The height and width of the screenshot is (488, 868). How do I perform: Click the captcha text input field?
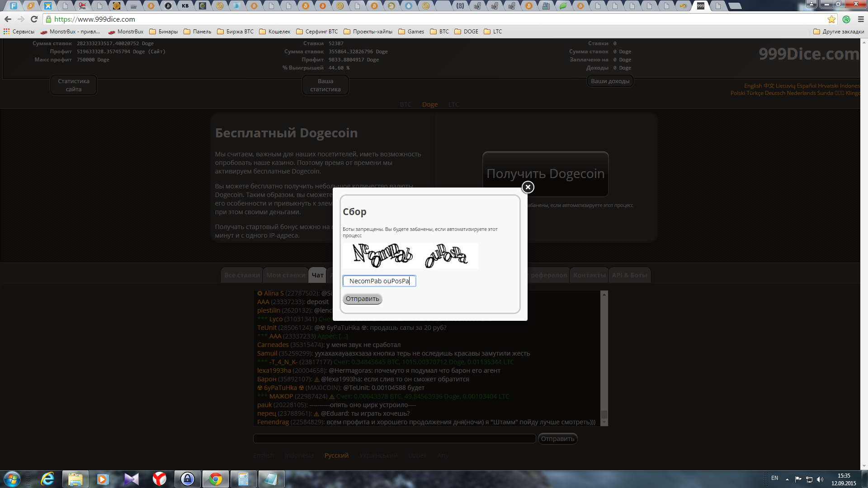(x=379, y=281)
